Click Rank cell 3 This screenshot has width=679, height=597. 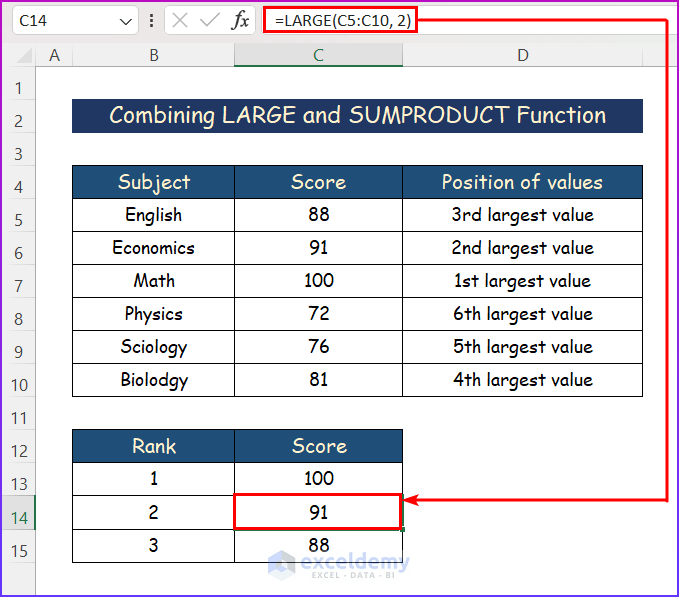[153, 545]
